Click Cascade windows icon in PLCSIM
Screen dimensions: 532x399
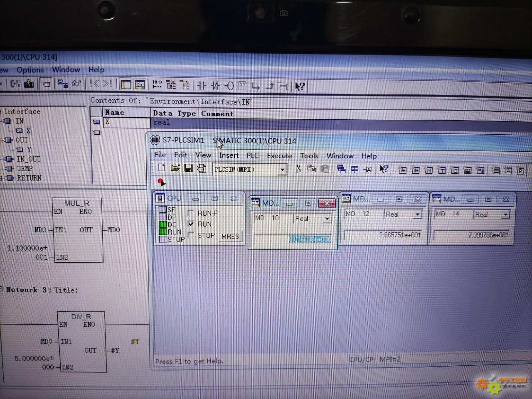click(x=341, y=169)
